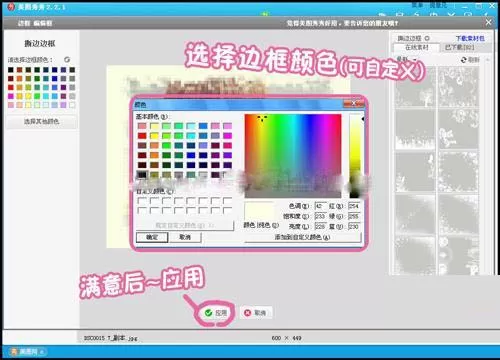Pick red swatch in dialog basic colors second row
The height and width of the screenshot is (360, 500).
(142, 136)
